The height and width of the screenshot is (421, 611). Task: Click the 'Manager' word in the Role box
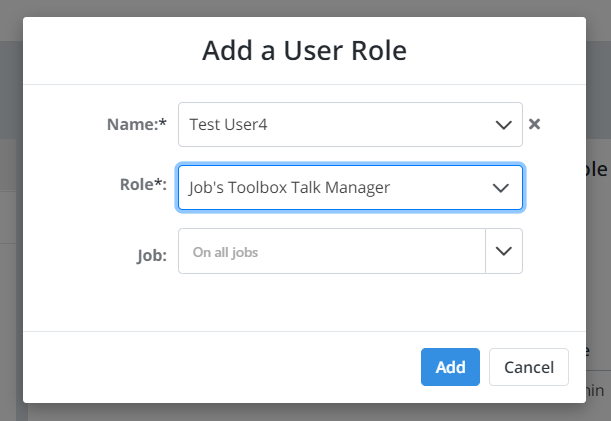pos(357,188)
